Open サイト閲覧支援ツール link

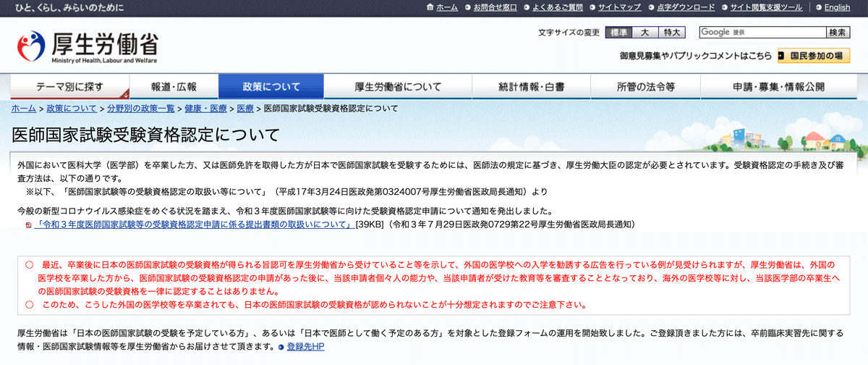point(766,7)
